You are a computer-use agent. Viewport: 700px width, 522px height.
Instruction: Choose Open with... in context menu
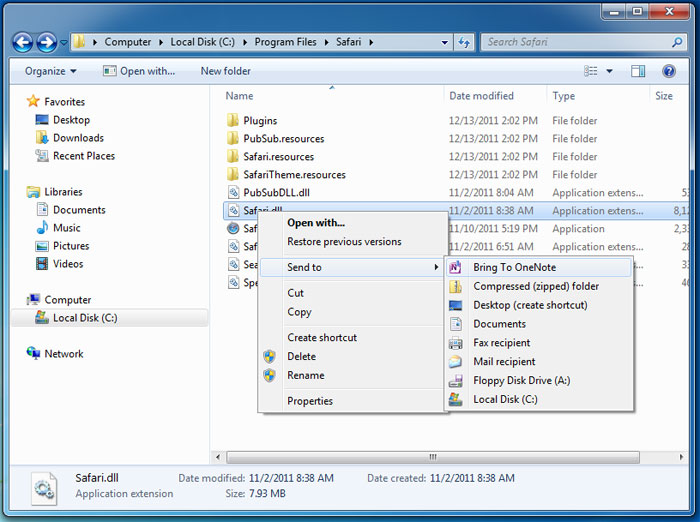point(316,223)
